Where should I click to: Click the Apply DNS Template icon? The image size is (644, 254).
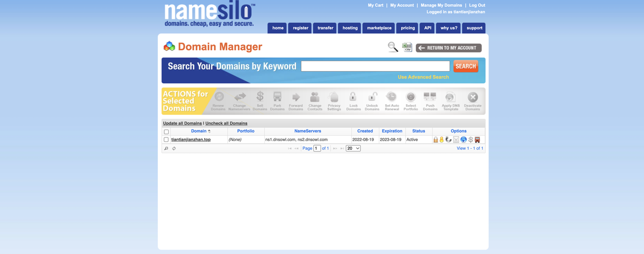[450, 97]
